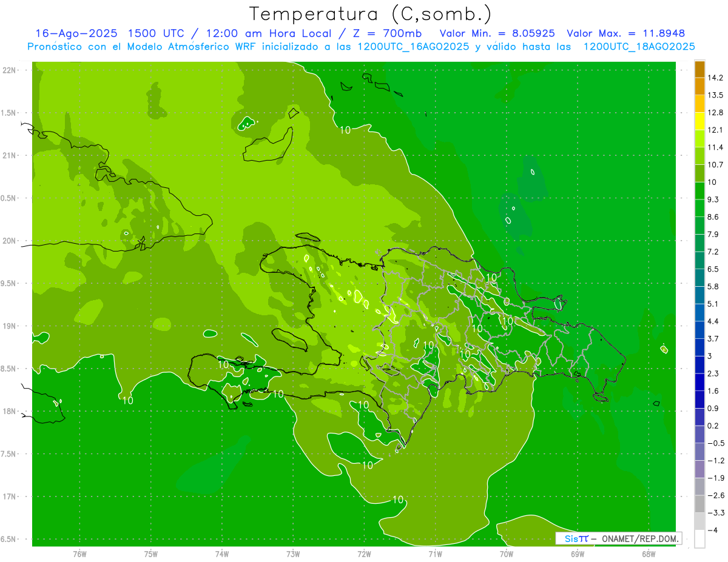Click the legend value -3.3

pos(716,513)
